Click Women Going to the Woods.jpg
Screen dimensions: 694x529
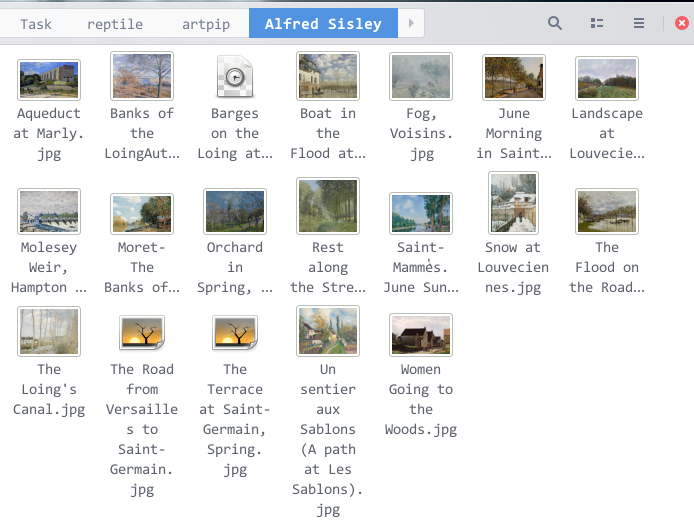click(421, 334)
